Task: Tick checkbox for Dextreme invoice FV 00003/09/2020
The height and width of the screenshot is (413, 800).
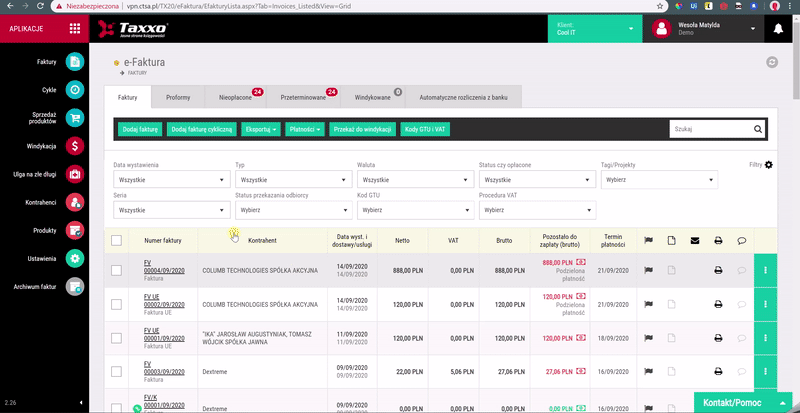Action: coord(116,372)
